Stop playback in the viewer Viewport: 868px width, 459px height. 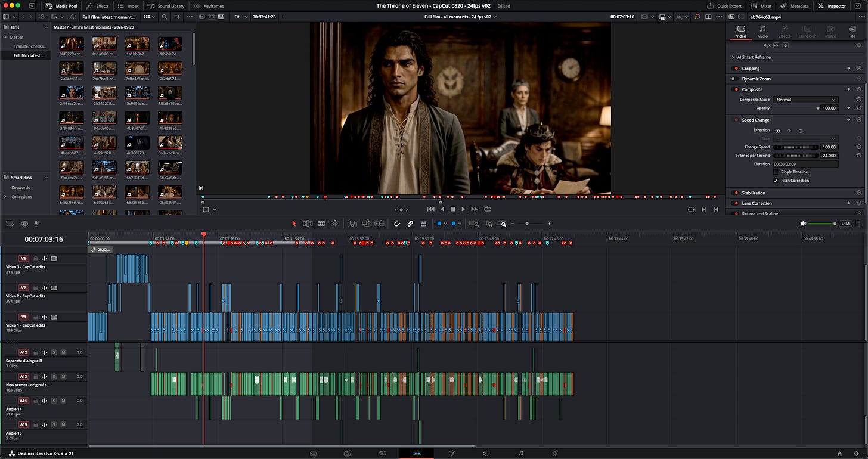452,209
